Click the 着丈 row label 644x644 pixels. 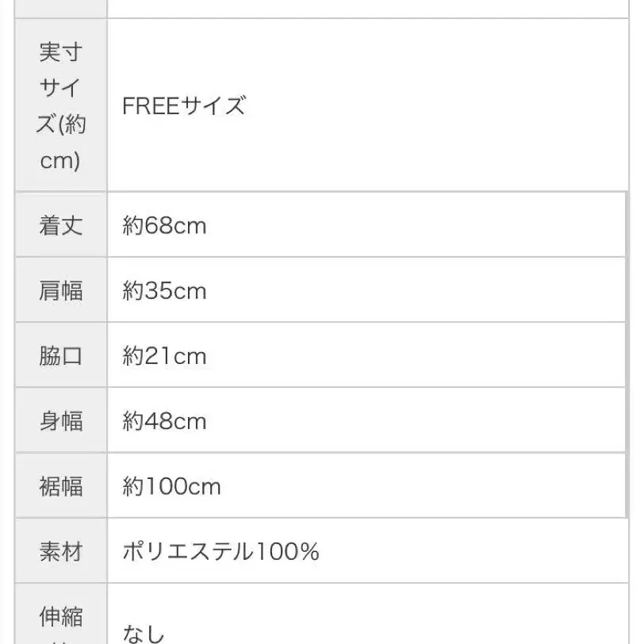60,225
